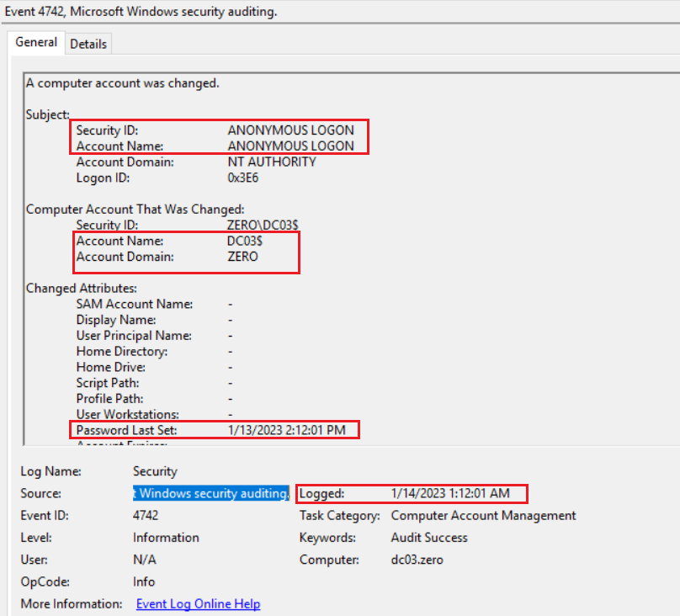Click the 'Home Drive:' label

pyautogui.click(x=110, y=367)
